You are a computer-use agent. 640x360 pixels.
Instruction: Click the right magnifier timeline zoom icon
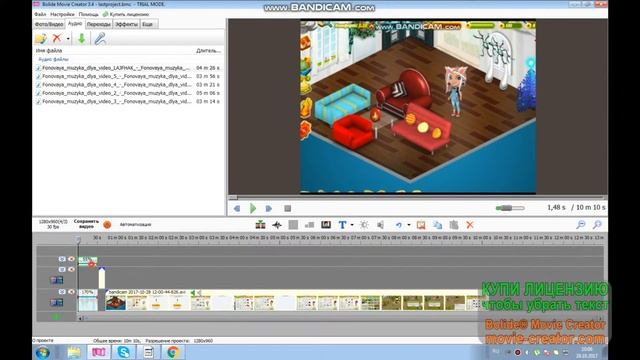click(597, 224)
